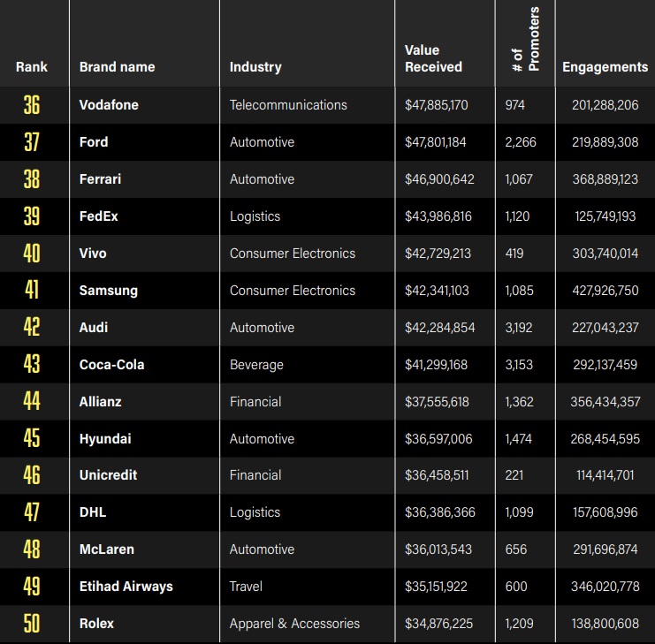Click the Rank column header

point(32,67)
